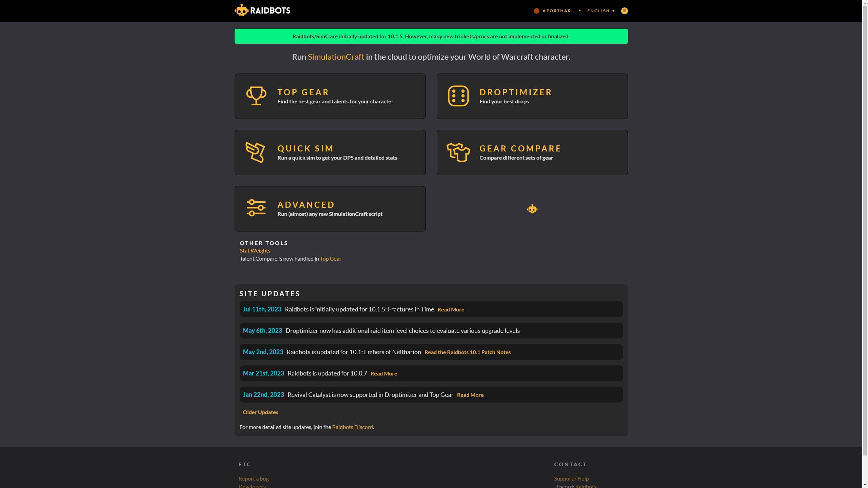Open the Raidbots 10.1 Patch Notes link

pos(467,352)
